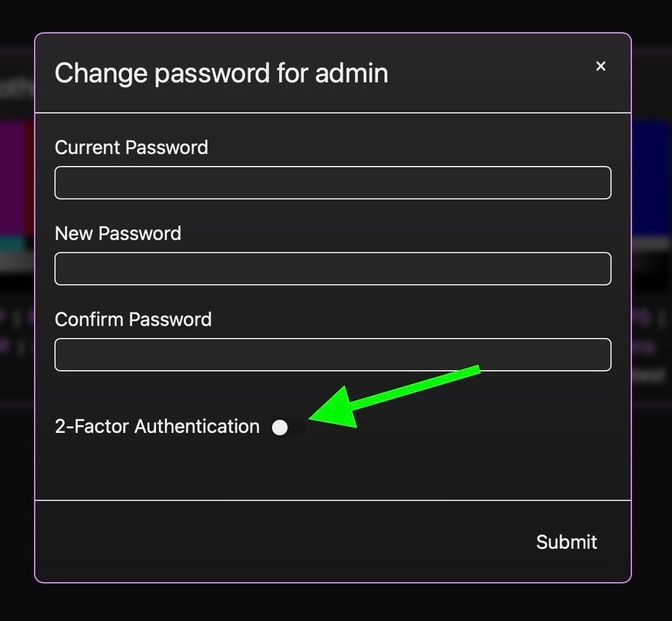The height and width of the screenshot is (621, 672).
Task: Click the dimmed backdrop below the dialog
Action: [336, 602]
